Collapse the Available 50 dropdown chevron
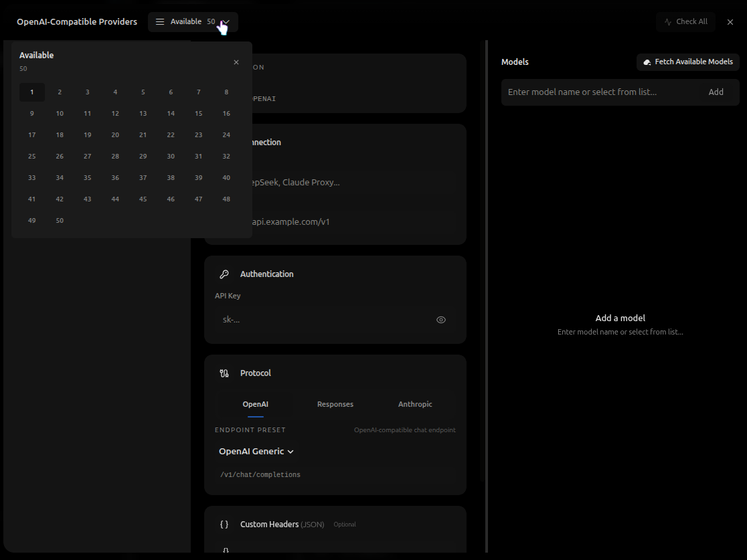The width and height of the screenshot is (747, 560). (227, 22)
